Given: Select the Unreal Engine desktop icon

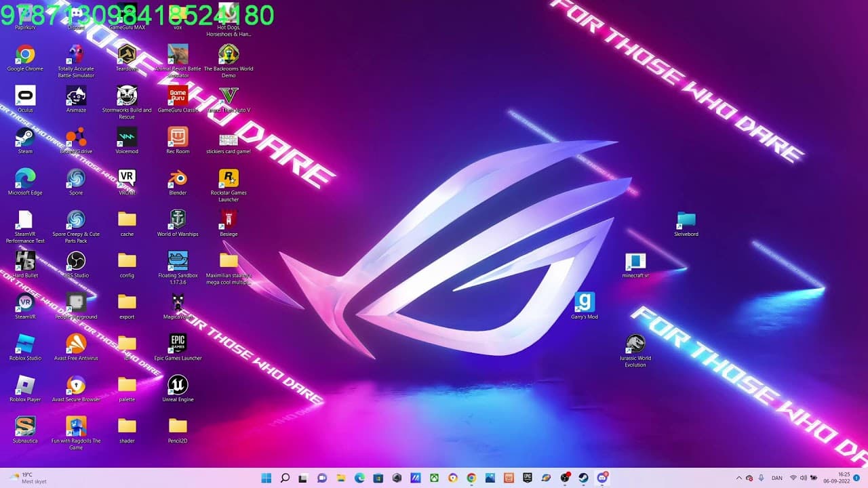Looking at the screenshot, I should [x=178, y=389].
